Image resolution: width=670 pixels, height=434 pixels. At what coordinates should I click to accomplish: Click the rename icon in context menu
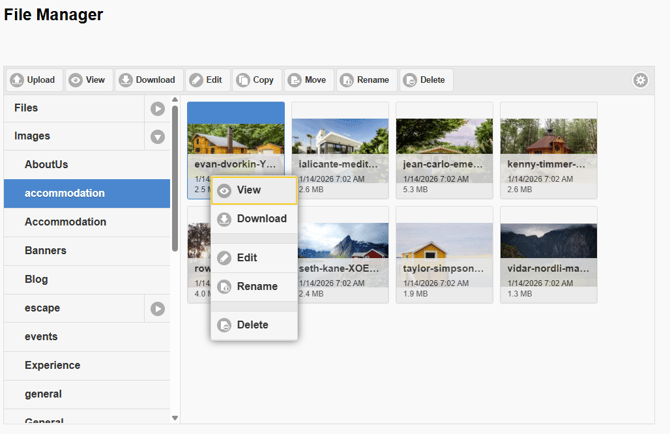(x=224, y=287)
